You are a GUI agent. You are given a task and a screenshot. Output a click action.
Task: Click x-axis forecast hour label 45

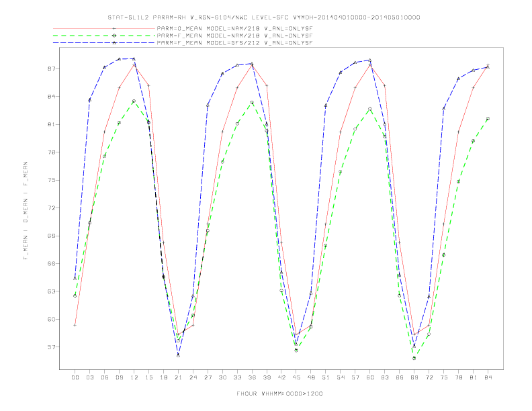(x=296, y=377)
